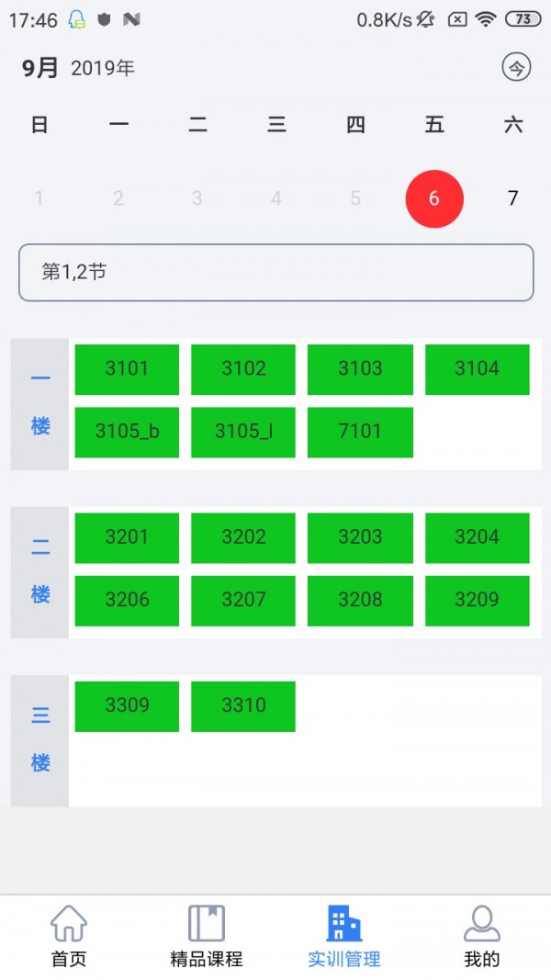Tap the 实训管理 building icon
Image resolution: width=551 pixels, height=980 pixels.
tap(344, 924)
